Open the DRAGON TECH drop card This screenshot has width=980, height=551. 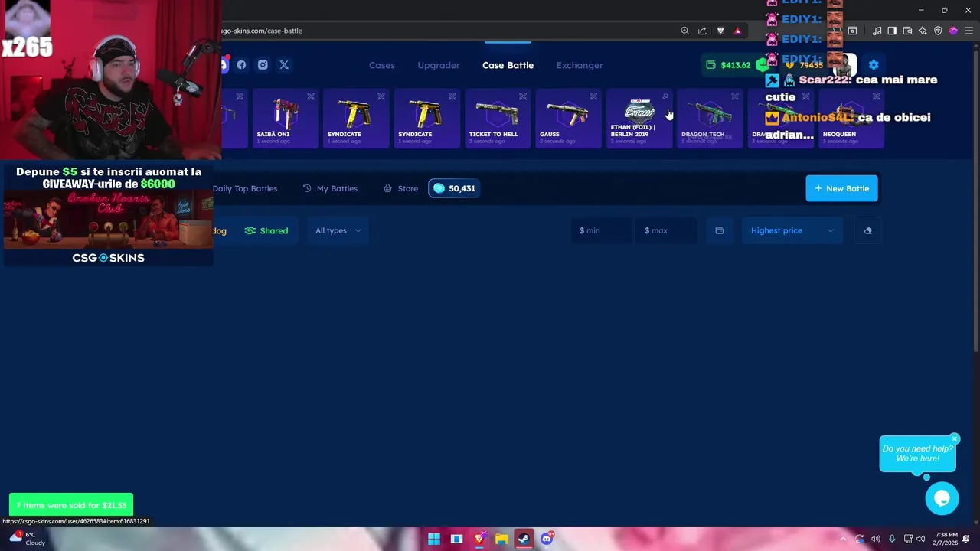tap(709, 118)
